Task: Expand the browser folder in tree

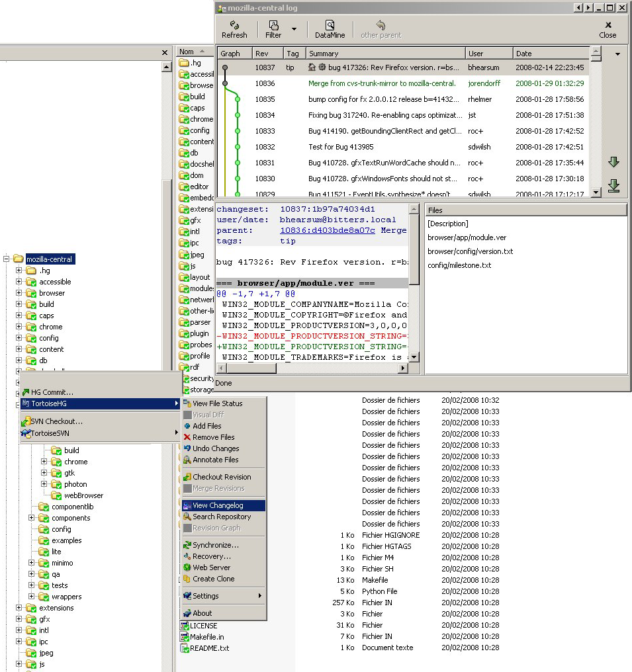Action: (x=19, y=293)
